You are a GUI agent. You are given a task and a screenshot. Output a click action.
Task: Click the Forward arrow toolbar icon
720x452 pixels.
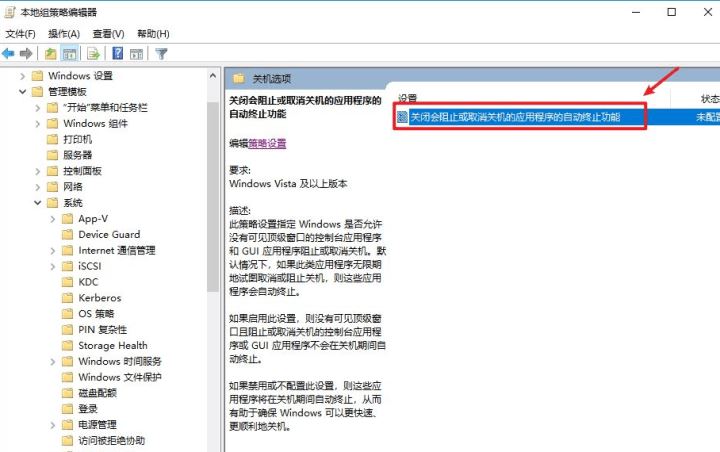26,54
